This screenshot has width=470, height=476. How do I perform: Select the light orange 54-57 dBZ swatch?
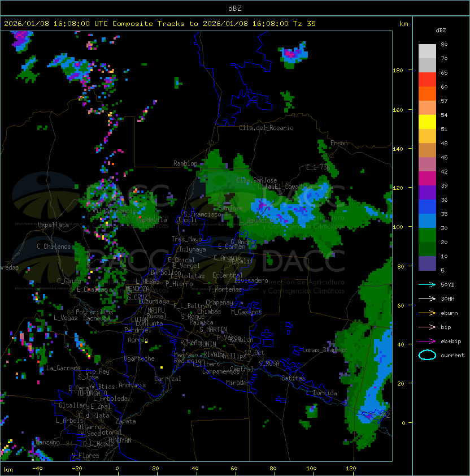(427, 108)
